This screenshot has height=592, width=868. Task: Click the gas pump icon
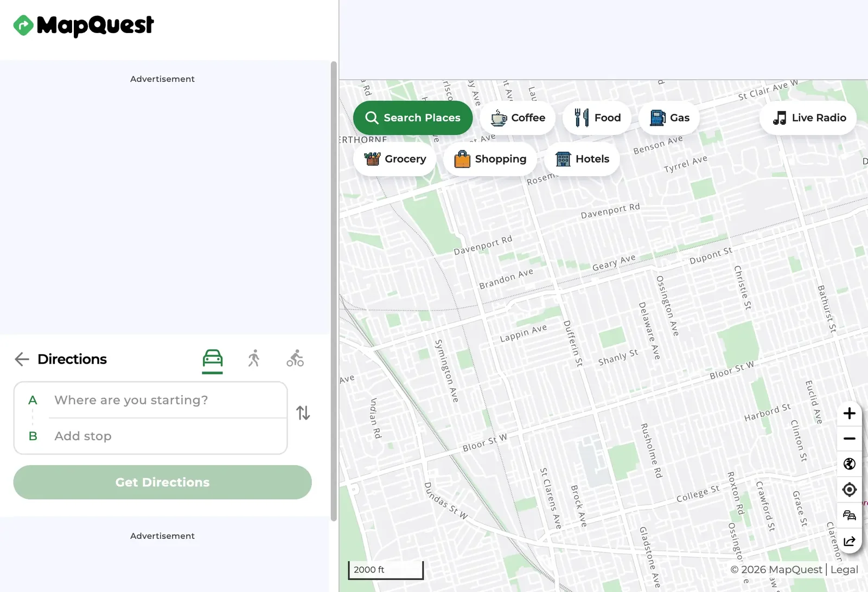point(658,118)
